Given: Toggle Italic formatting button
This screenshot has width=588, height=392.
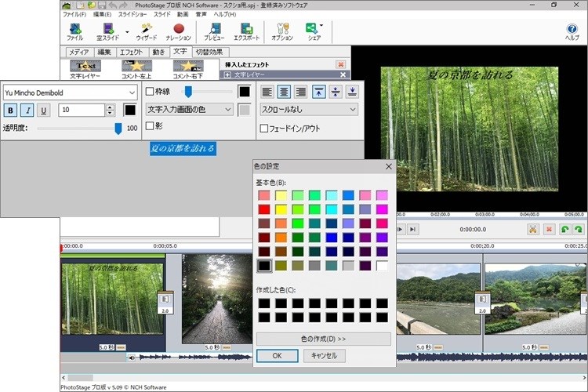Looking at the screenshot, I should 27,111.
